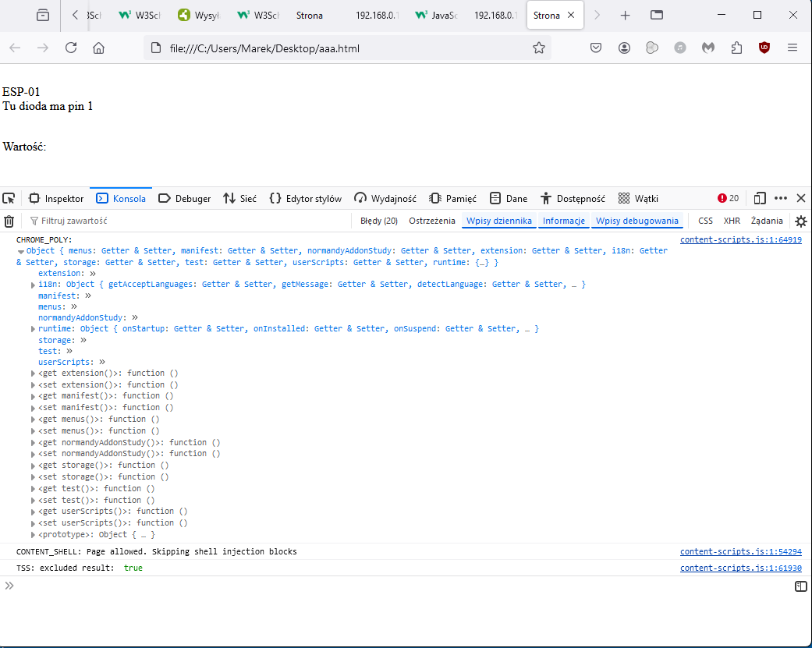
Task: Expand the runtime Object entry
Action: coord(33,329)
